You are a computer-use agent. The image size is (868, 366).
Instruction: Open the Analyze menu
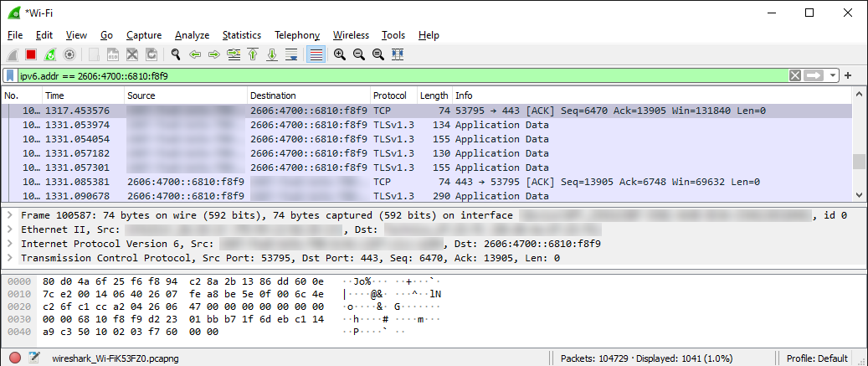pyautogui.click(x=192, y=35)
